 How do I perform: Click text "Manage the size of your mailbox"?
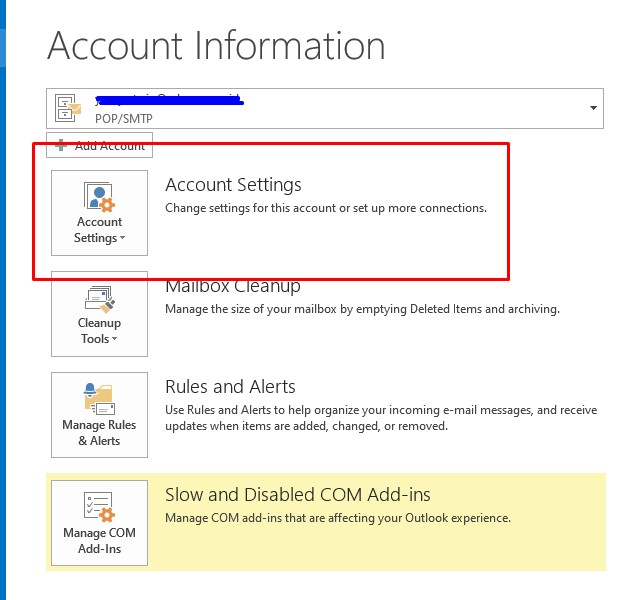click(251, 309)
